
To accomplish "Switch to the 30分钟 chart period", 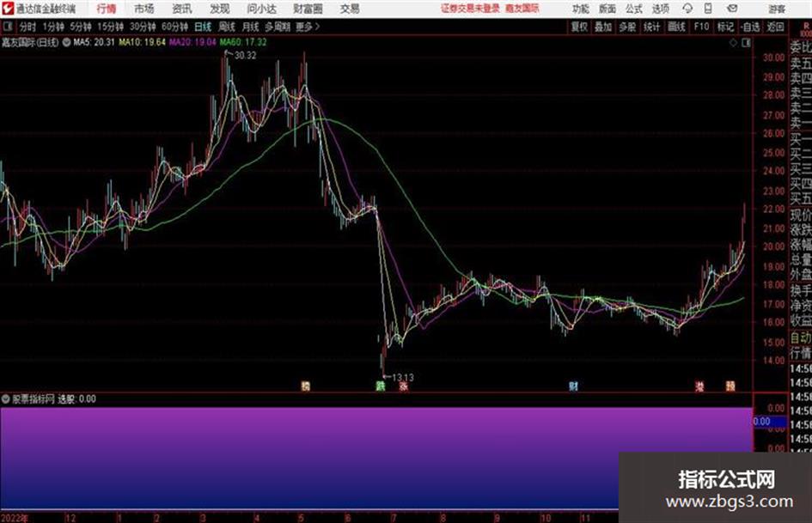I will [143, 27].
